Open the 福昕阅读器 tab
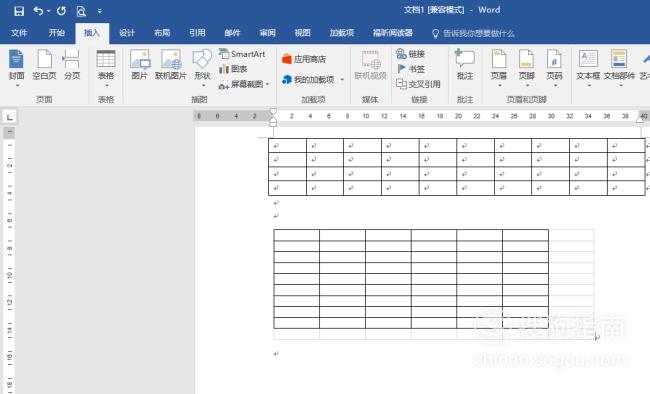 [393, 33]
